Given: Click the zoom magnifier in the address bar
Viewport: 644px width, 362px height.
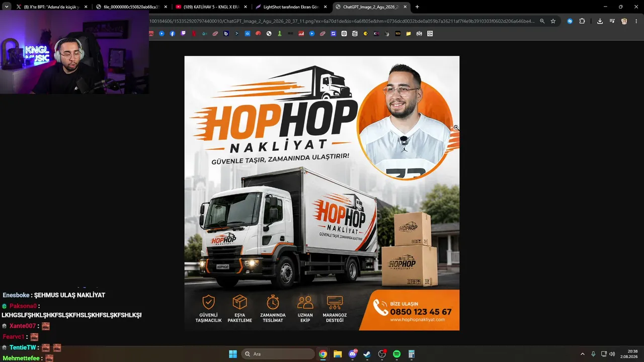Looking at the screenshot, I should click(542, 21).
